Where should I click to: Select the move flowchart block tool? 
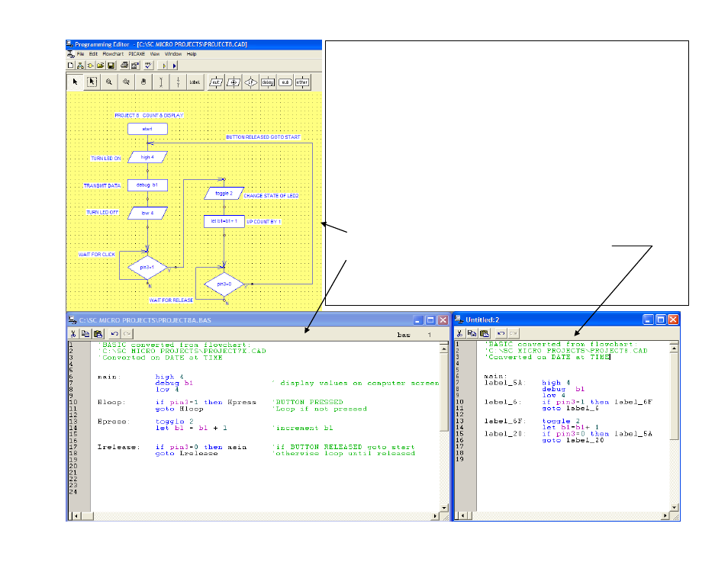(234, 82)
